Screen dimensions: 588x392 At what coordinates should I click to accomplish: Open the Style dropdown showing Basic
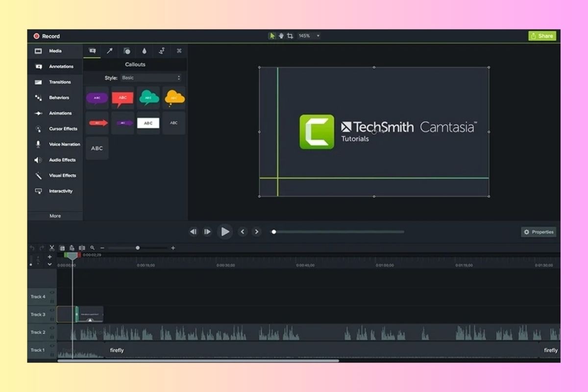tap(151, 78)
